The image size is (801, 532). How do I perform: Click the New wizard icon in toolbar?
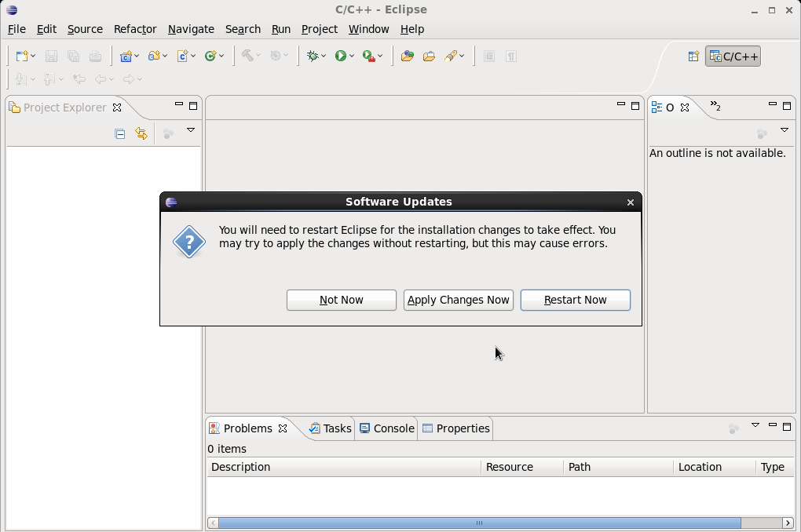pyautogui.click(x=22, y=56)
